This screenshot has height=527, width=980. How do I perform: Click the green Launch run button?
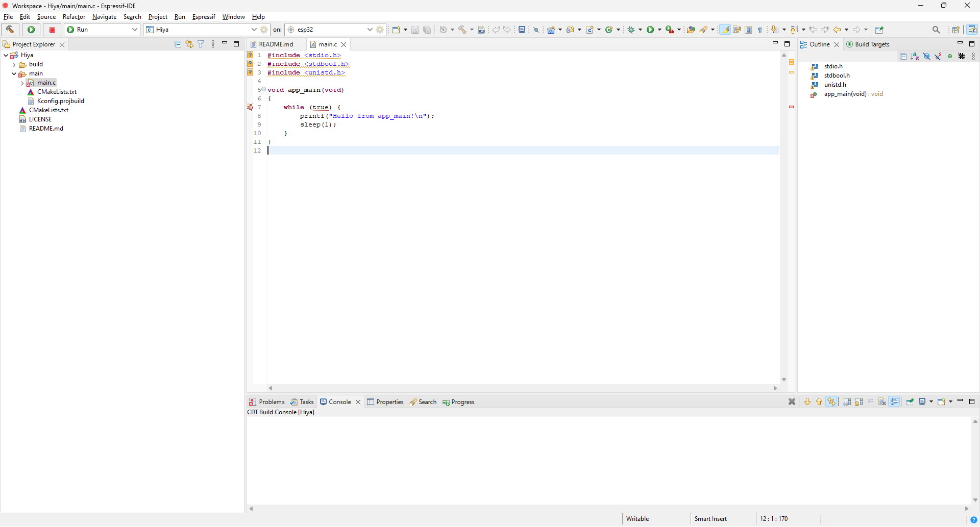pos(31,30)
